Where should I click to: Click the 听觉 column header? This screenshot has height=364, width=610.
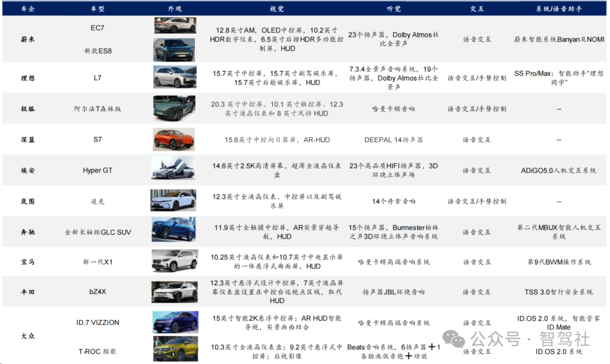[x=394, y=8]
